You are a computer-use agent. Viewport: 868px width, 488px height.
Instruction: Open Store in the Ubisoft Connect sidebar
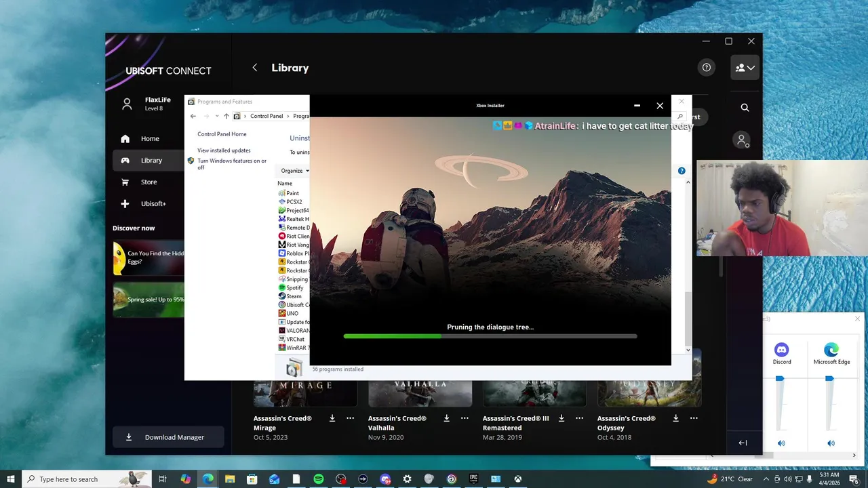149,182
